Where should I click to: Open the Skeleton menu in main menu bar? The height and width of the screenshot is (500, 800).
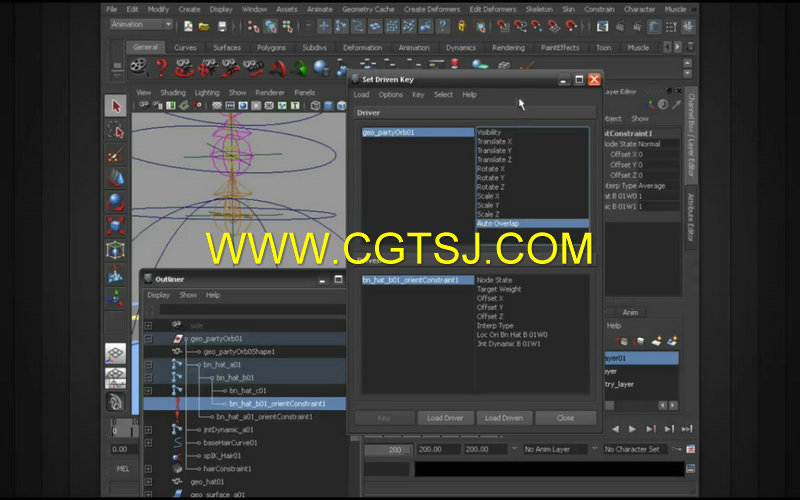tap(539, 9)
